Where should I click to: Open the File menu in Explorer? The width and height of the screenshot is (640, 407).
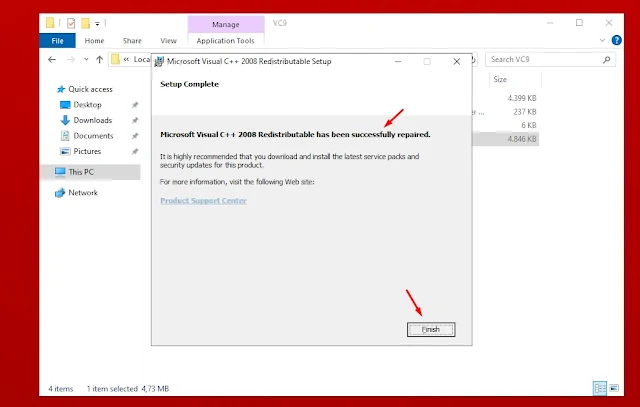[x=57, y=41]
